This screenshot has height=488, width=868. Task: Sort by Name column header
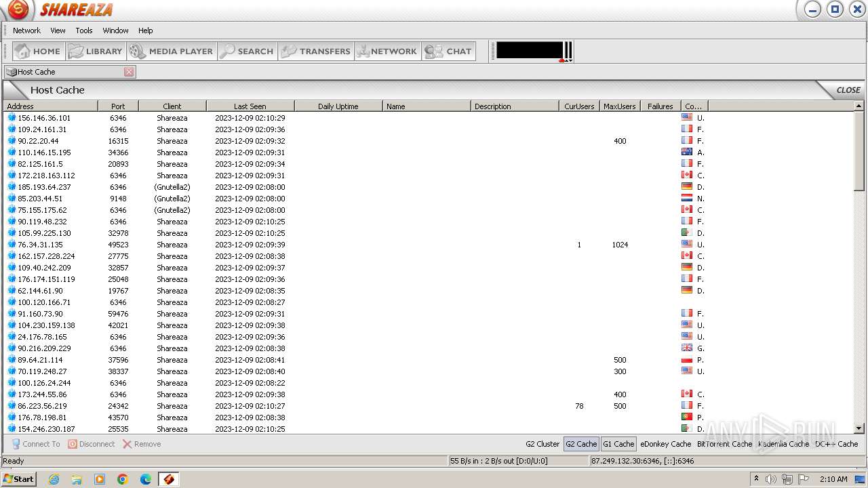[427, 106]
